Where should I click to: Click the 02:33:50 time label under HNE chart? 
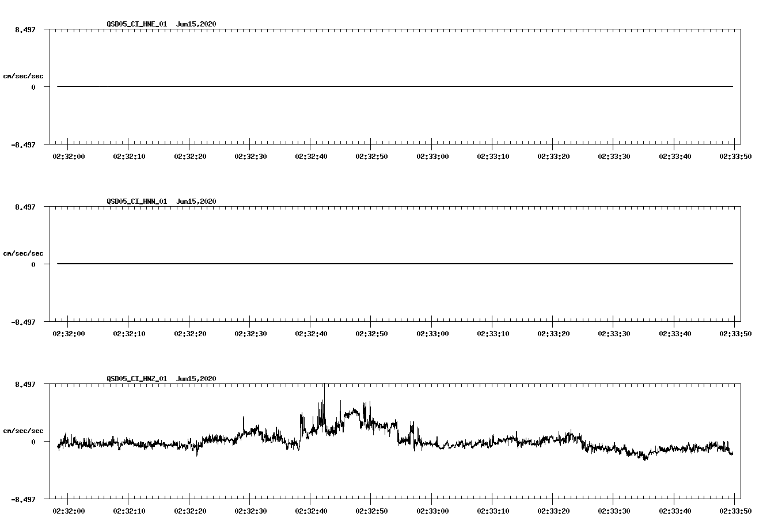(x=735, y=156)
